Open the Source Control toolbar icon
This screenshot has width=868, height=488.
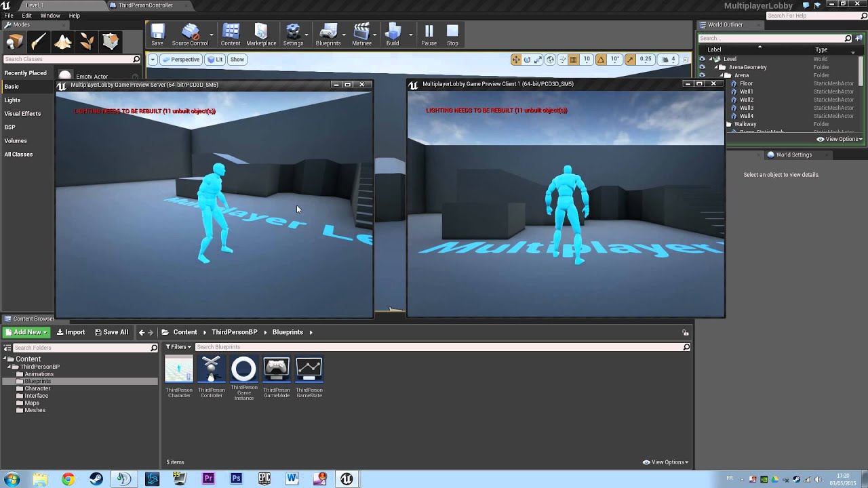point(190,35)
